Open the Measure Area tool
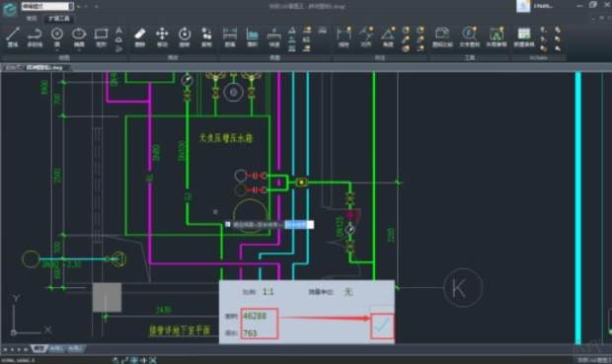 pos(252,37)
